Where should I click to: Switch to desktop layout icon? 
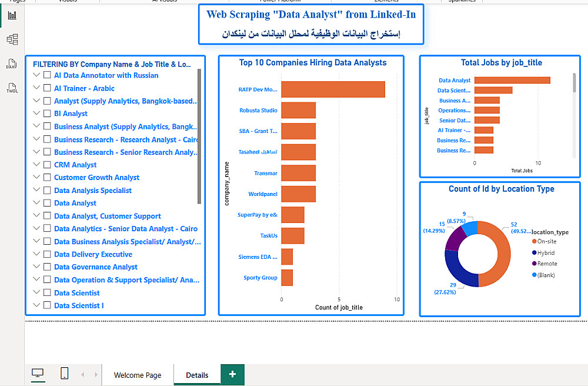[x=38, y=373]
